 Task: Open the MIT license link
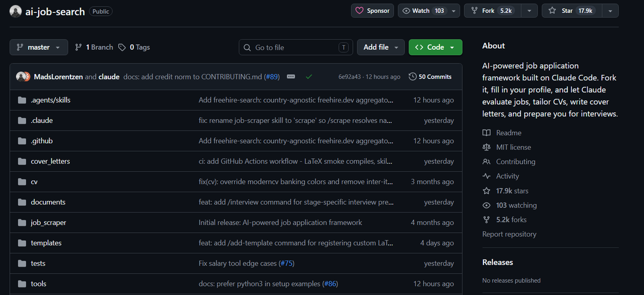(x=507, y=147)
